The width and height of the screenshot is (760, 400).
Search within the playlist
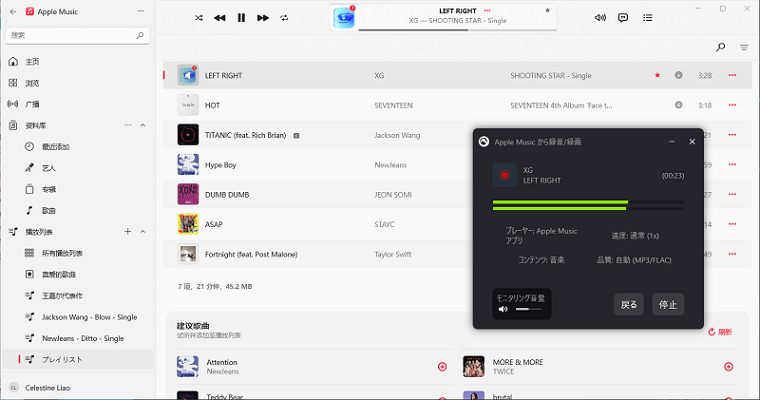[721, 47]
